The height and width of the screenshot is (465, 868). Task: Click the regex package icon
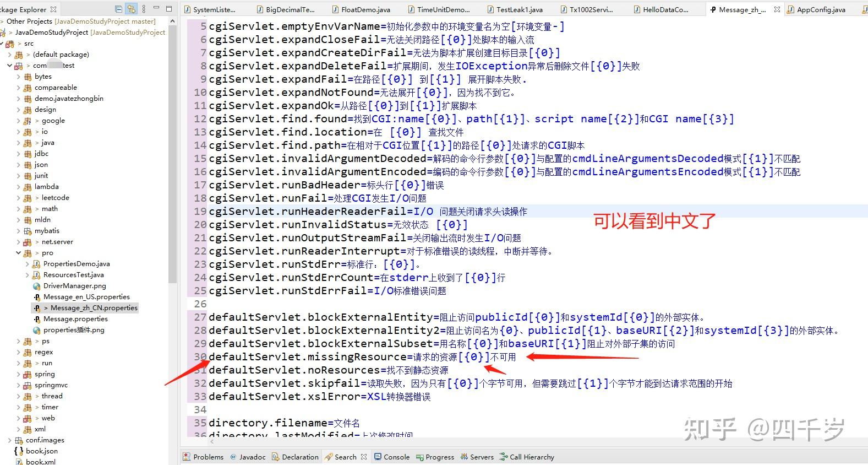[28, 352]
